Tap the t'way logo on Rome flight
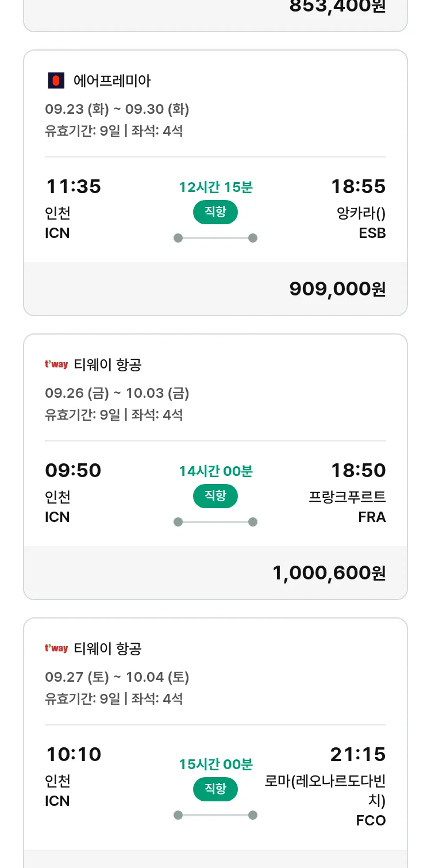 56,648
